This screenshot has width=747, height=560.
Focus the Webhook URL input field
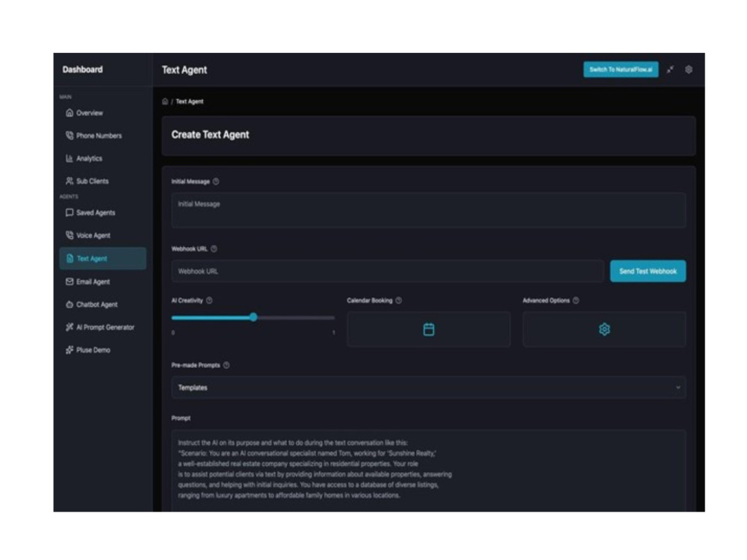point(388,271)
